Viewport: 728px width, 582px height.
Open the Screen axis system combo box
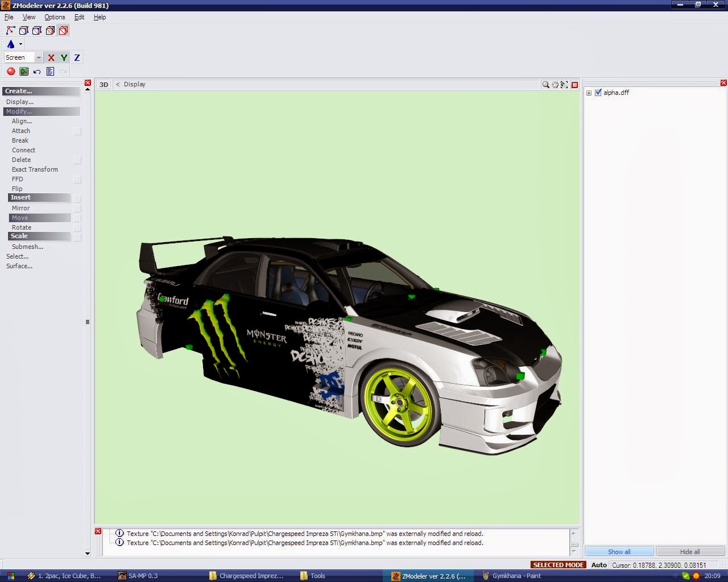click(x=23, y=57)
